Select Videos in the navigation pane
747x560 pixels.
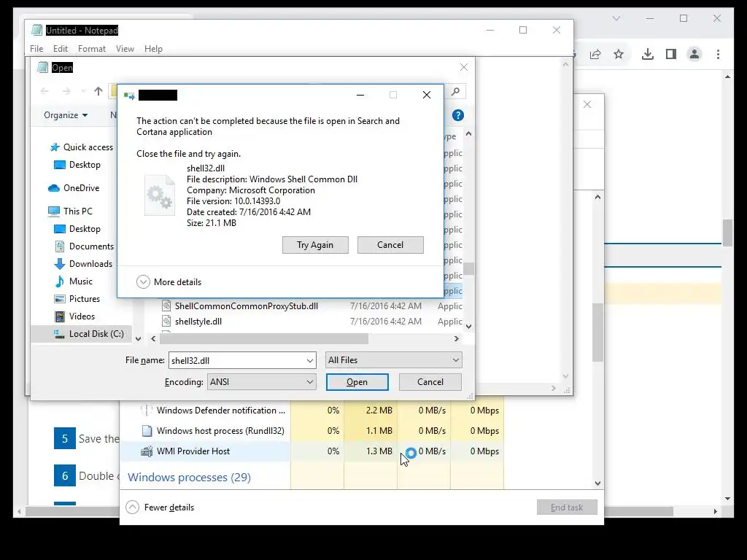[75, 316]
